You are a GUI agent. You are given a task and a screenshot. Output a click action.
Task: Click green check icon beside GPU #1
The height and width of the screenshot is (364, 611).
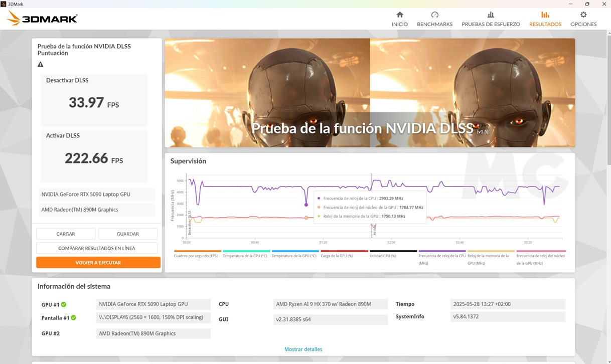point(64,304)
